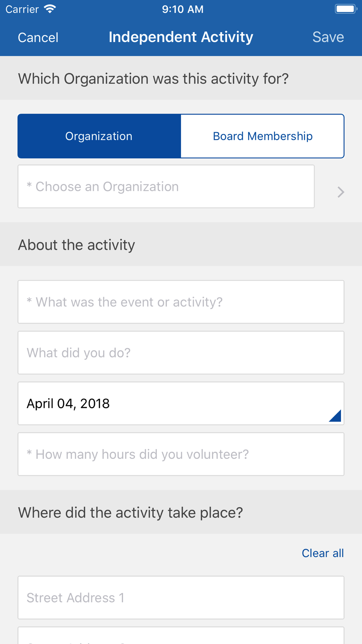Cancel the Independent Activity form

coord(38,37)
